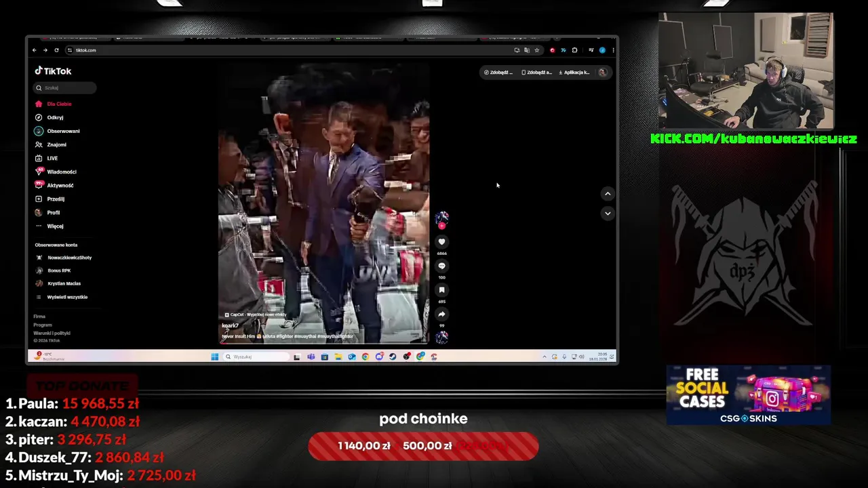
Task: Bookmark page with the star icon
Action: pyautogui.click(x=536, y=50)
